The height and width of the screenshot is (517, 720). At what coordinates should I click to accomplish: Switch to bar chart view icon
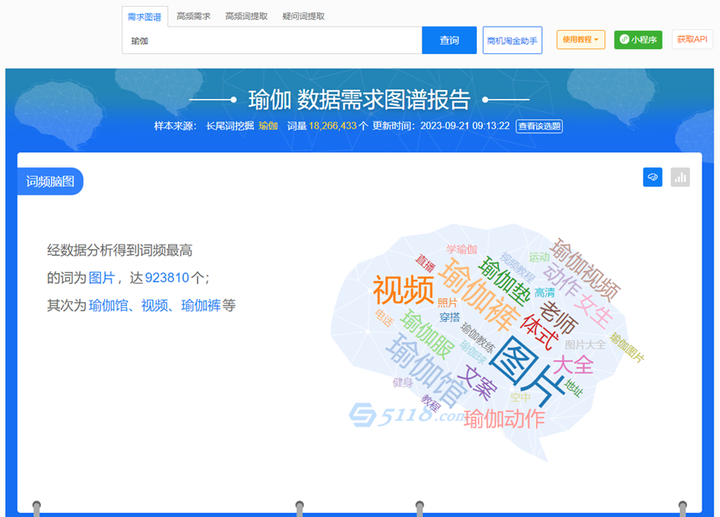[x=680, y=177]
